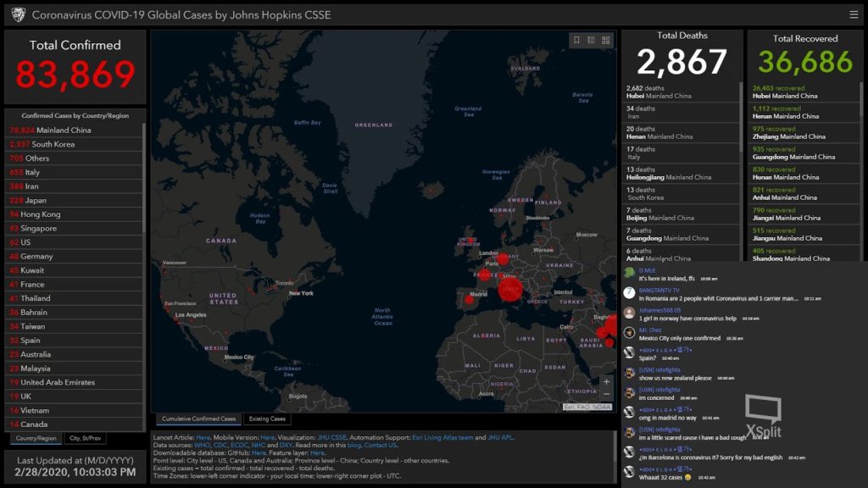Screen dimensions: 868x488
Task: Open the GitHub downloadable database link
Action: click(258, 452)
